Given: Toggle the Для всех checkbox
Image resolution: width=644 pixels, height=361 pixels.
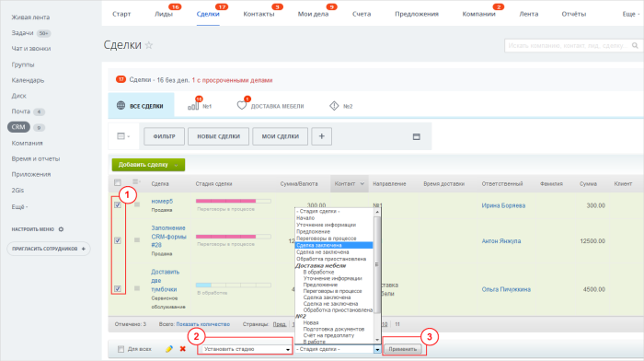Looking at the screenshot, I should pyautogui.click(x=121, y=349).
